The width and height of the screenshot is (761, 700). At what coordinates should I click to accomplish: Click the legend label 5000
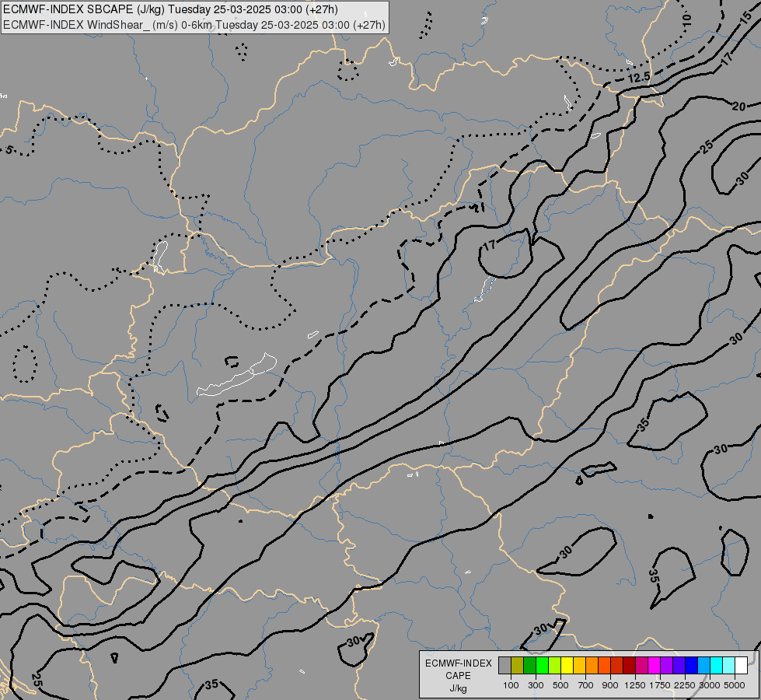point(734,685)
